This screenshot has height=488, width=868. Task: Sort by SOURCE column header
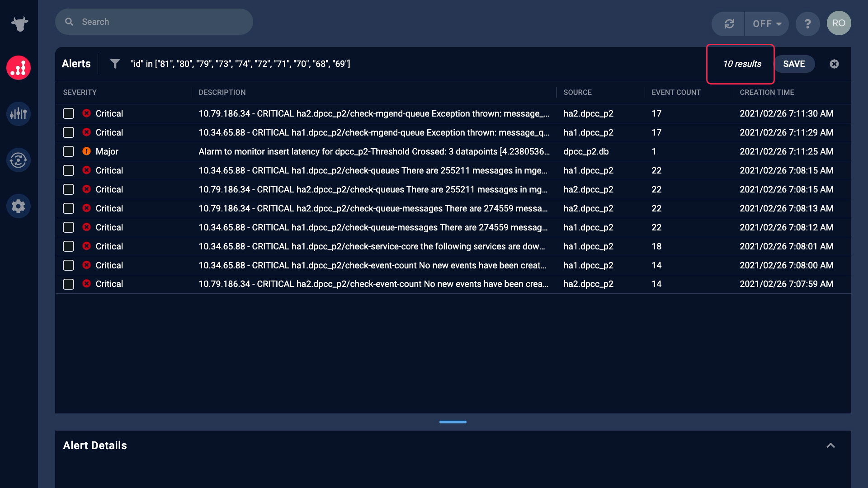(577, 92)
